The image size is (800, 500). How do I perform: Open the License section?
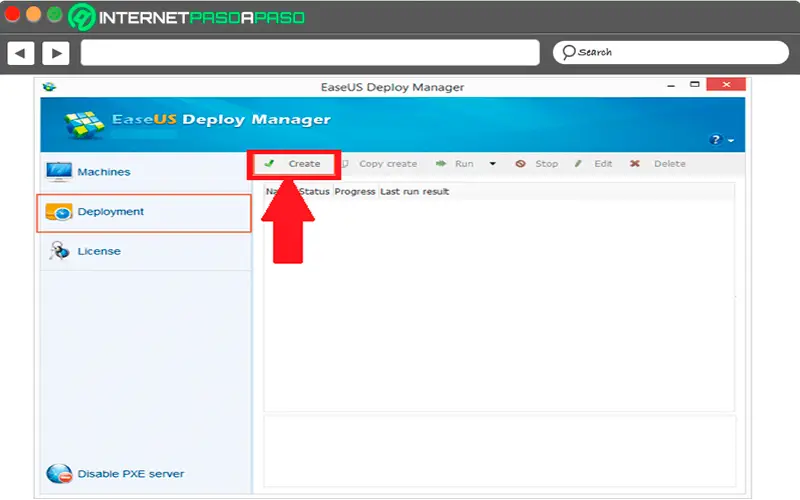(x=146, y=251)
